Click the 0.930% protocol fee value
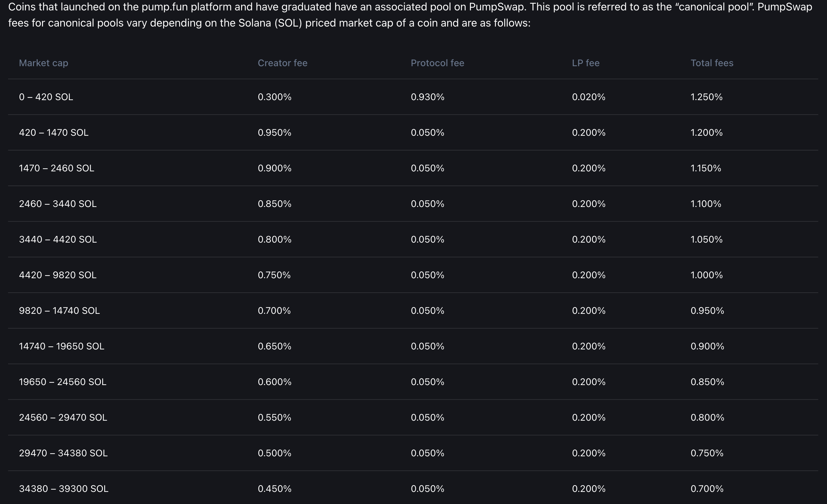This screenshot has width=827, height=504. point(427,97)
